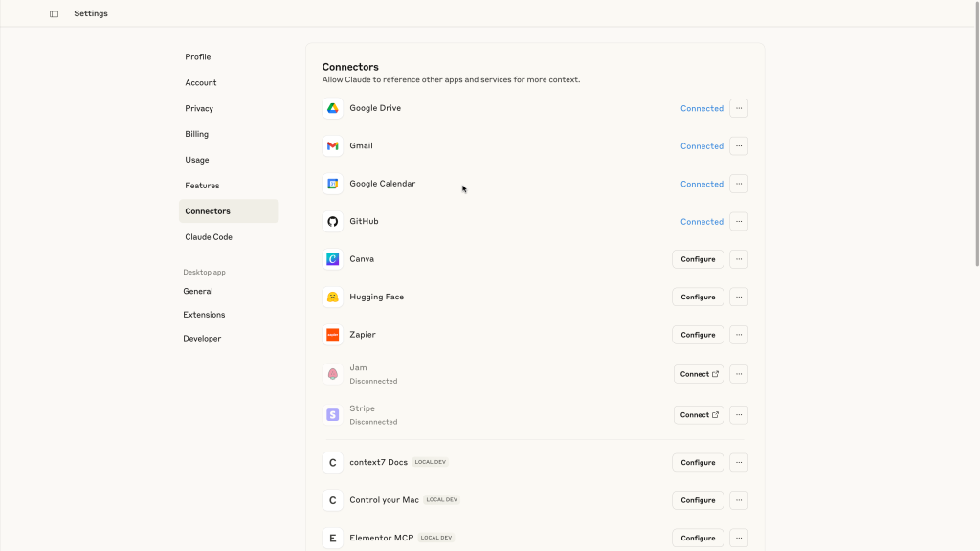Configure context7 Docs connector
980x551 pixels.
coord(698,463)
